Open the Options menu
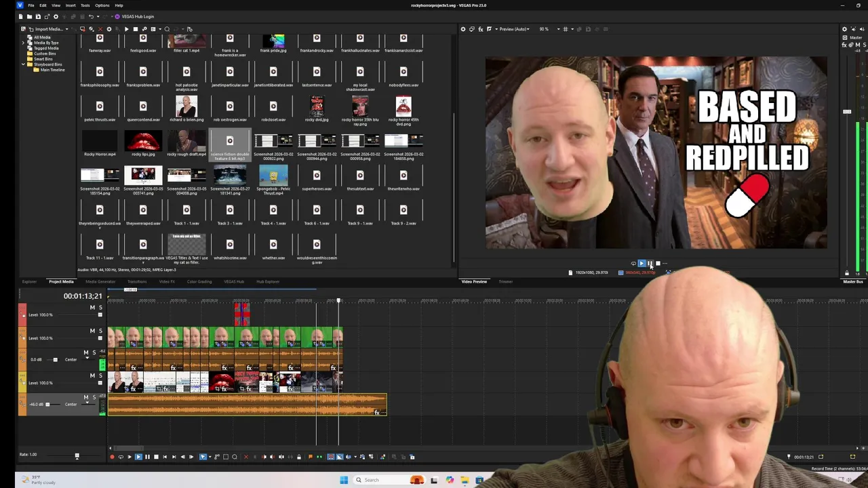 (x=102, y=5)
